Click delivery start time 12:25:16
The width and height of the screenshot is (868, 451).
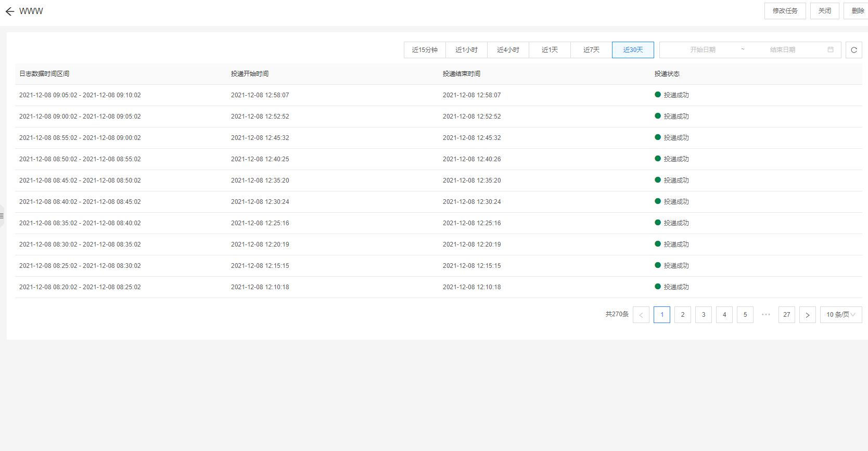(260, 223)
